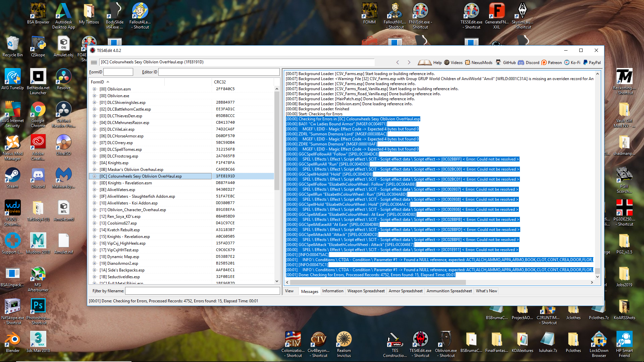
Task: Select [0B] Maskar's Oblivion Overhaul.esp row
Action: 181,170
